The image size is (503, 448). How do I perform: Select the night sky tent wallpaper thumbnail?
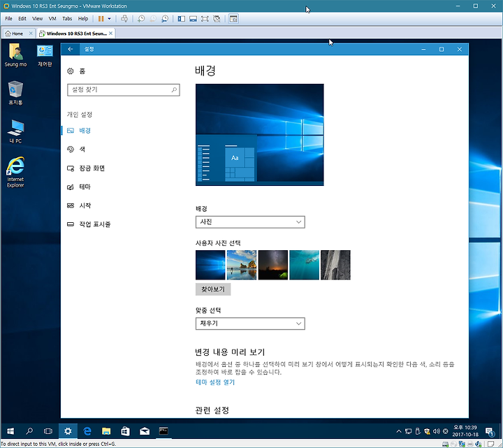point(273,265)
